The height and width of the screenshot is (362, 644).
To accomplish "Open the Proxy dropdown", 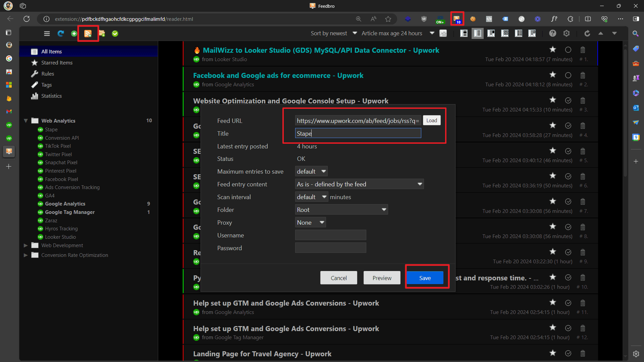I will pyautogui.click(x=310, y=223).
